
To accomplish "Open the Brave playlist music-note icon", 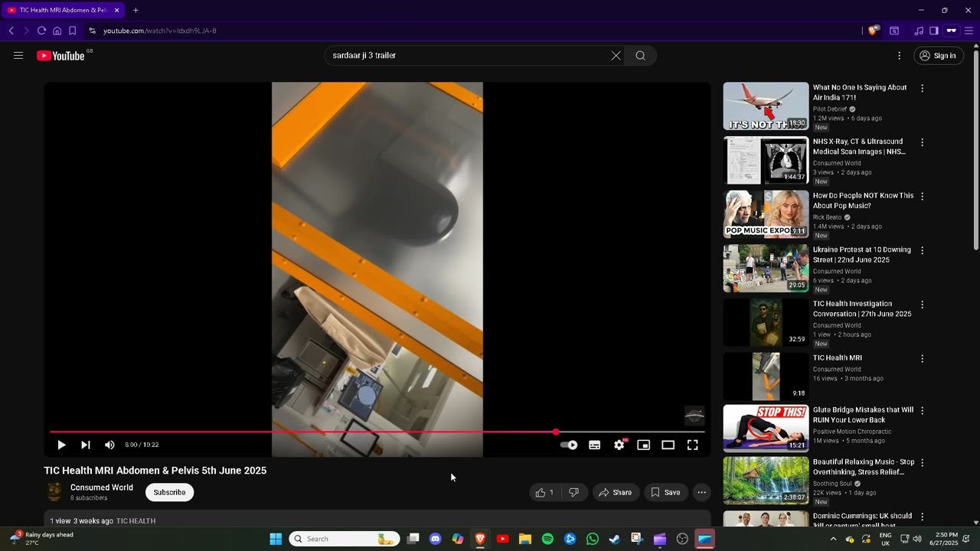I will (x=919, y=31).
